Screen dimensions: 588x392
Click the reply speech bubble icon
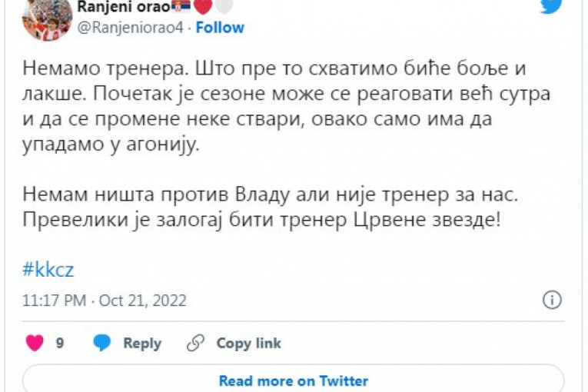tap(101, 343)
